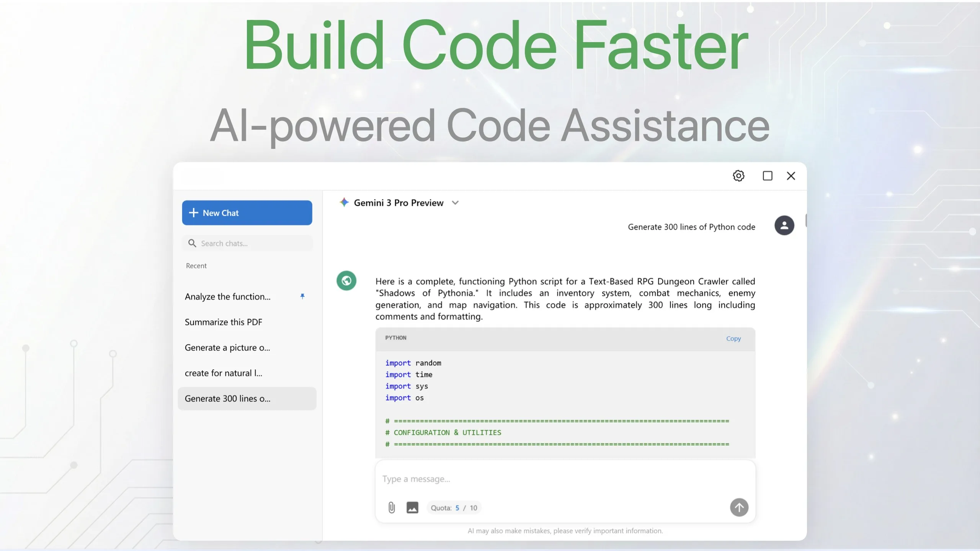The image size is (980, 551).
Task: Open the 'Generate a picture o...' chat
Action: tap(247, 347)
